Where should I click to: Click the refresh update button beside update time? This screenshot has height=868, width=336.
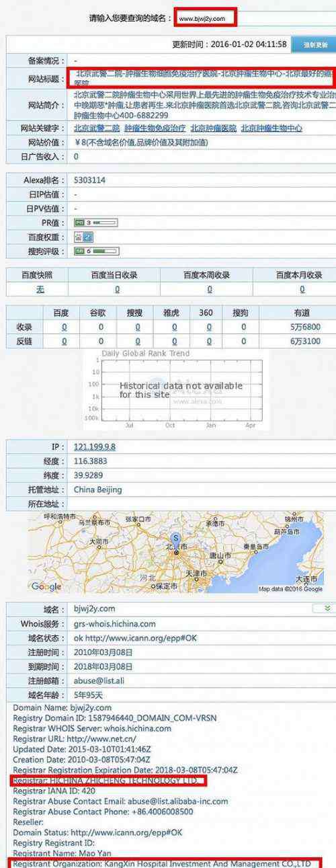click(314, 45)
